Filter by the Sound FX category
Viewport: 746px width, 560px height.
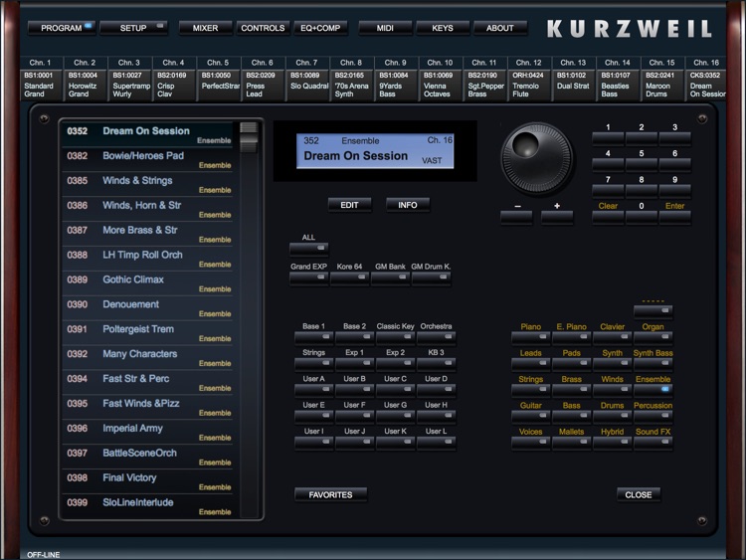tap(653, 443)
